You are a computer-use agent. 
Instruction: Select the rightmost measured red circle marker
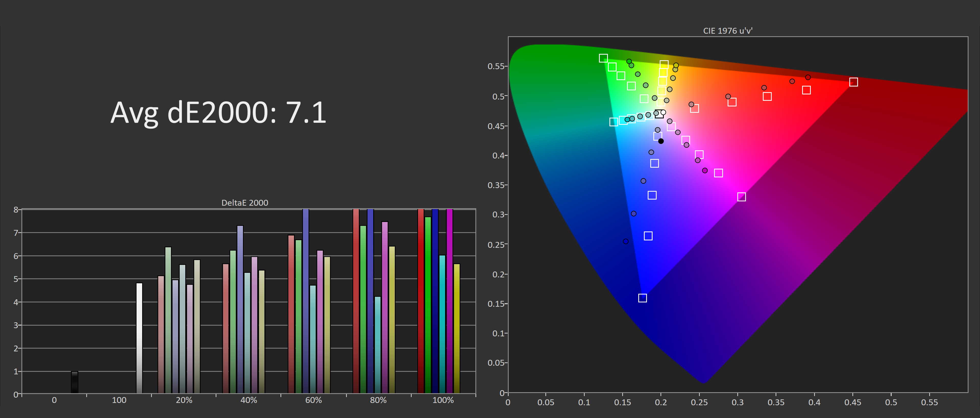tap(808, 77)
